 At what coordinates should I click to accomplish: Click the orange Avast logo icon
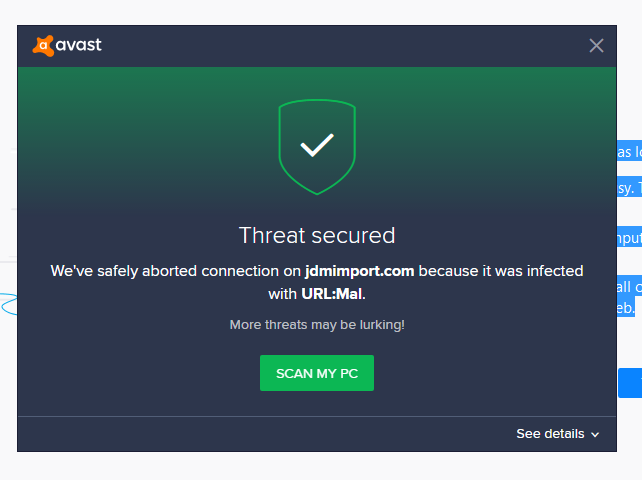point(43,45)
